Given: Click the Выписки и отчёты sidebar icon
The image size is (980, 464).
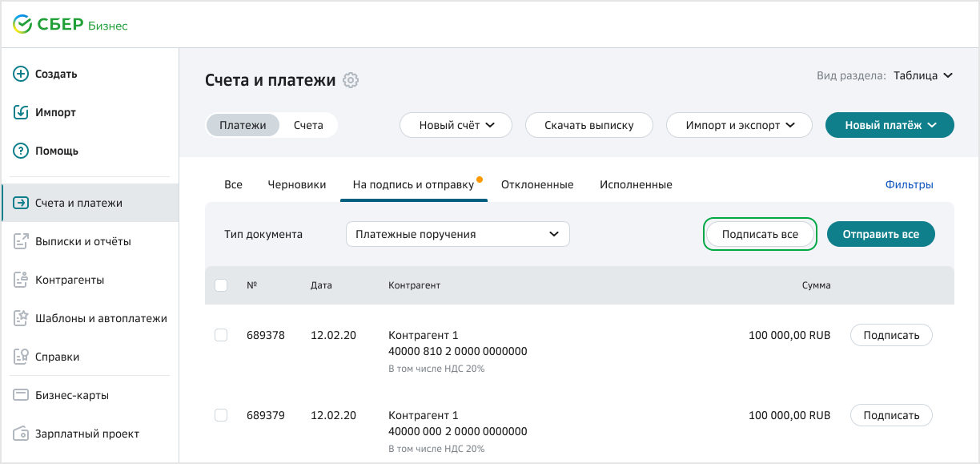Looking at the screenshot, I should point(22,241).
